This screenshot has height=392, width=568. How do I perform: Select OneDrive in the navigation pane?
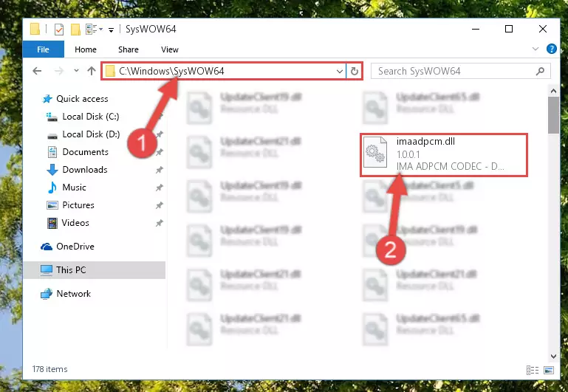pyautogui.click(x=75, y=247)
